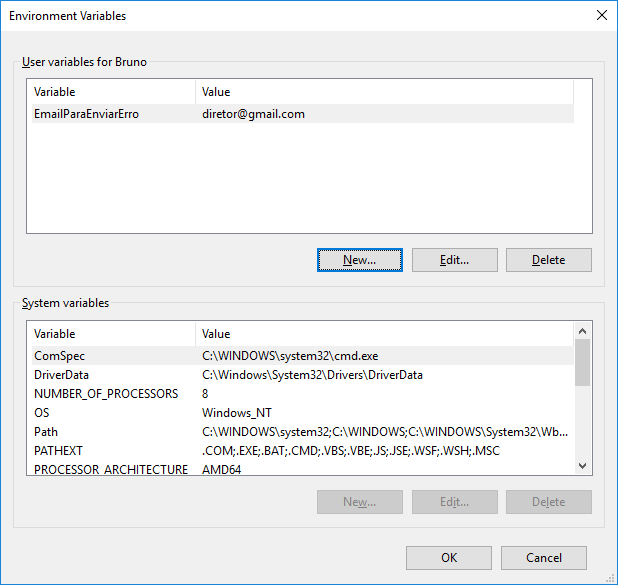
Task: Click the system variables Variable column header
Action: [114, 334]
